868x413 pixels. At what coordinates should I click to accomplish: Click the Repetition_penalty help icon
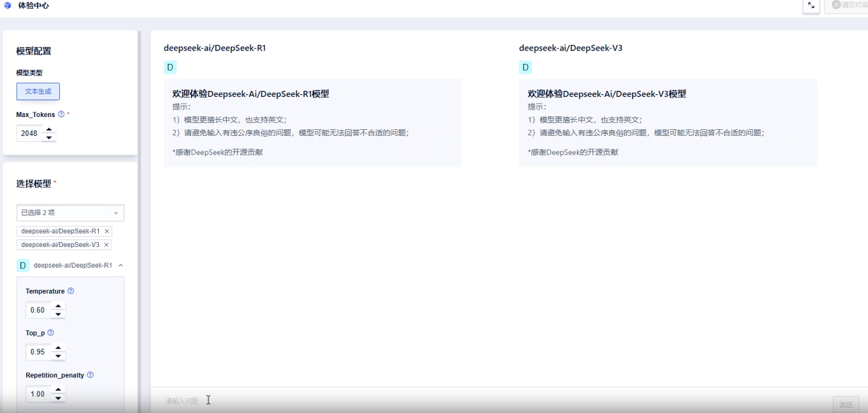tap(91, 375)
